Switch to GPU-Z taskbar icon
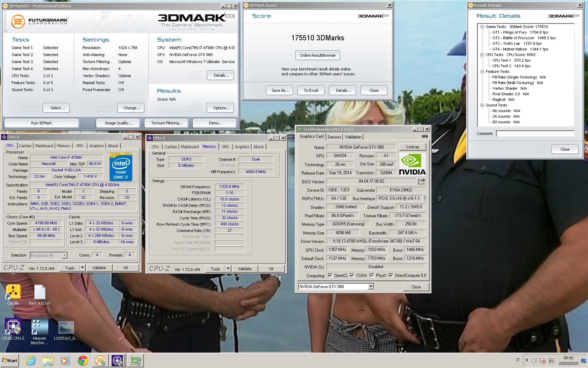 pyautogui.click(x=135, y=360)
